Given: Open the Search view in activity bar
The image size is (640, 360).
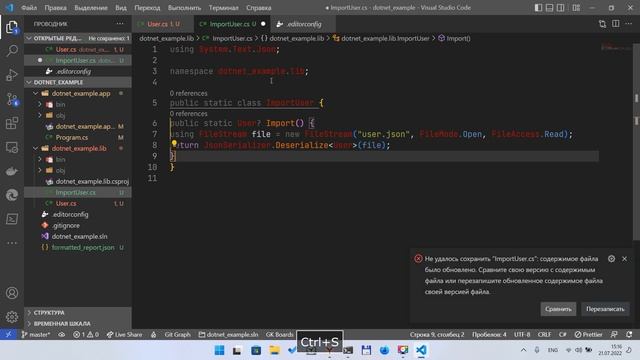Looking at the screenshot, I should 12,51.
